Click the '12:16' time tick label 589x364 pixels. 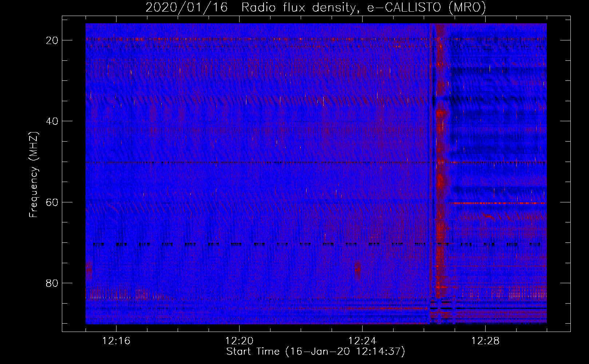tap(116, 341)
